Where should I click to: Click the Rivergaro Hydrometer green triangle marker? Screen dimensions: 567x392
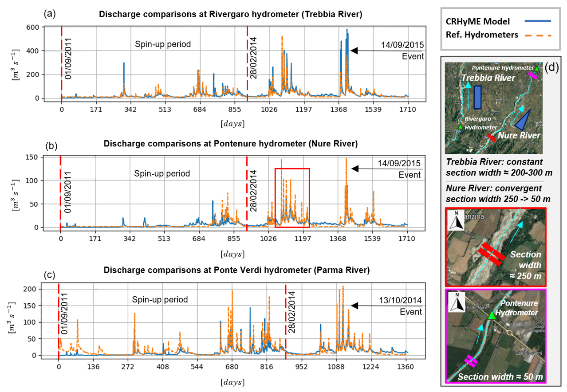(x=460, y=127)
